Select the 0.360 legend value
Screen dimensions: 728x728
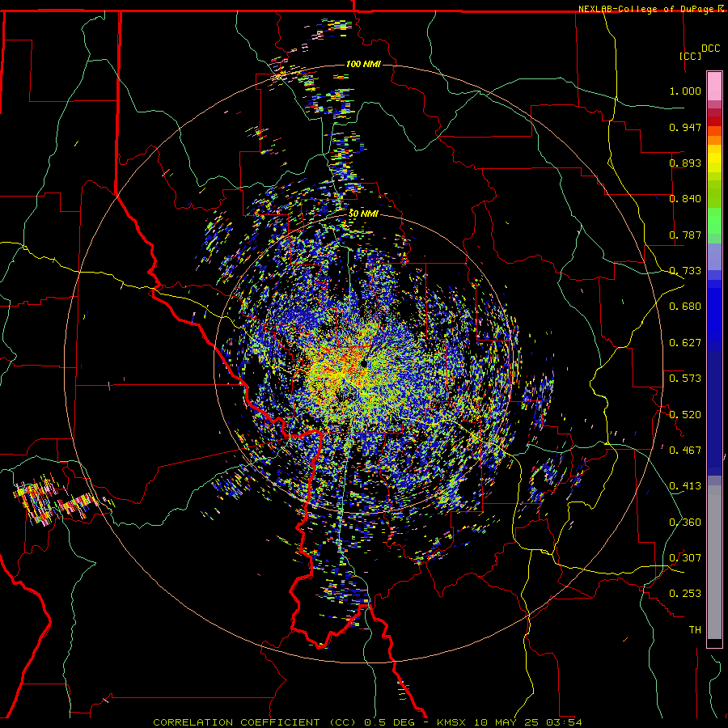685,523
